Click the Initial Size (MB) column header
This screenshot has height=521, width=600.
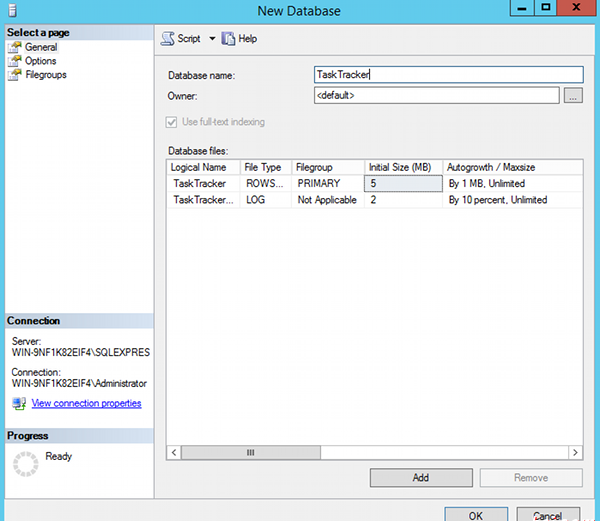pyautogui.click(x=403, y=167)
